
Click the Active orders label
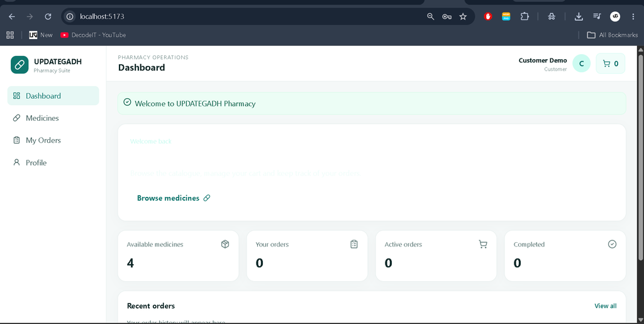coord(403,244)
